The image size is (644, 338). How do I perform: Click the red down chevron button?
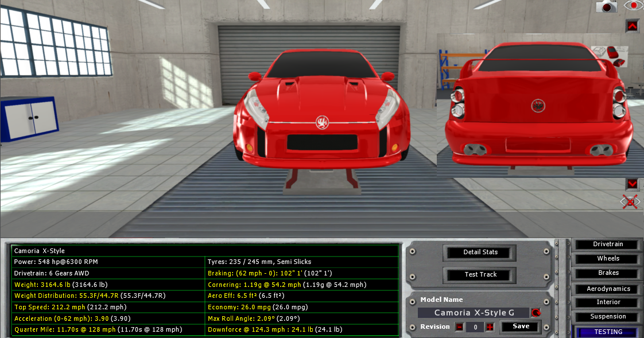point(632,184)
